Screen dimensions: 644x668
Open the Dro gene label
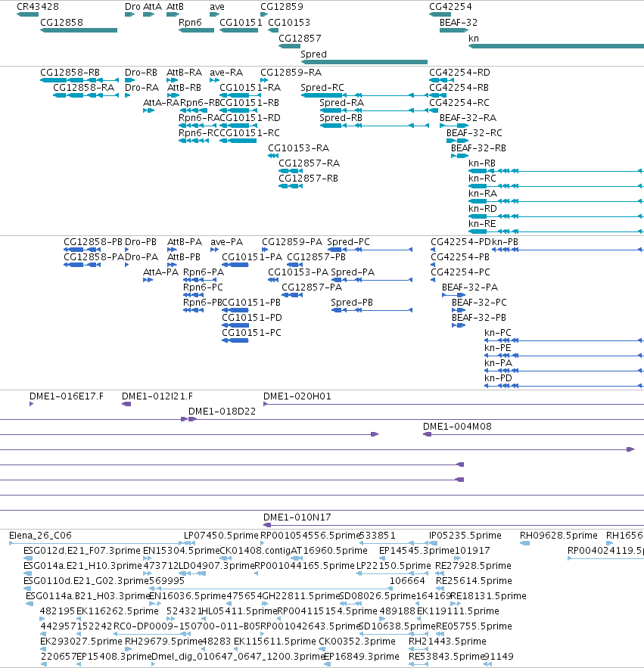[x=132, y=7]
